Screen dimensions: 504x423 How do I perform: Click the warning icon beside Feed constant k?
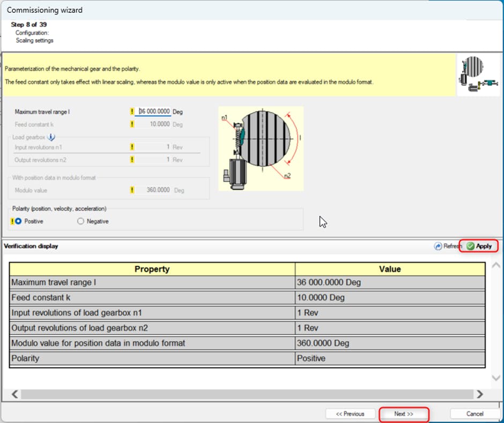point(132,124)
